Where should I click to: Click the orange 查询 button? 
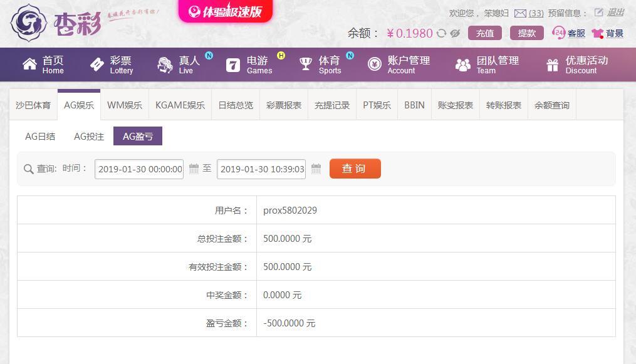[x=355, y=169]
